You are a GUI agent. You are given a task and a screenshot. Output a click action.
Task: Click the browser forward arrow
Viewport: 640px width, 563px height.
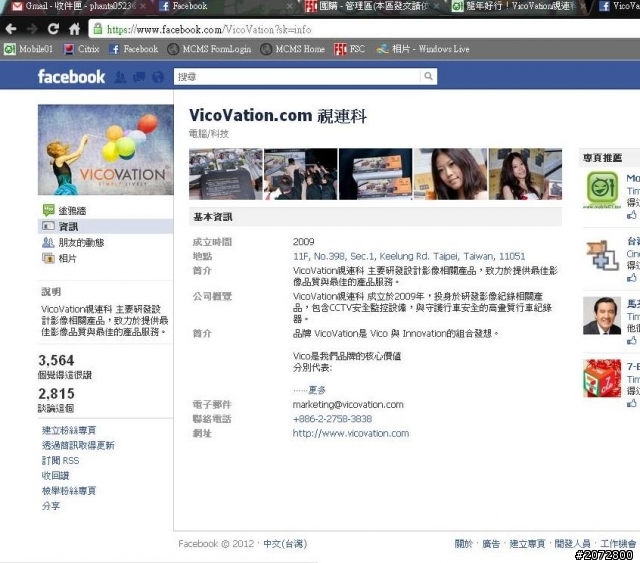(32, 29)
